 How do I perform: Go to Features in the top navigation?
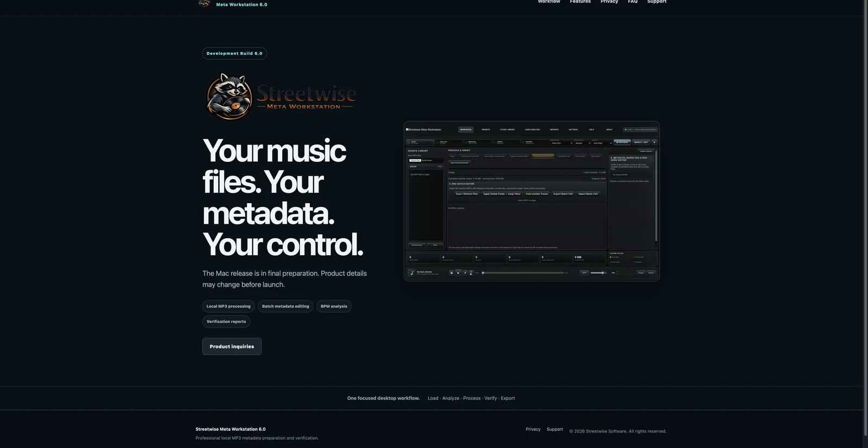coord(580,2)
